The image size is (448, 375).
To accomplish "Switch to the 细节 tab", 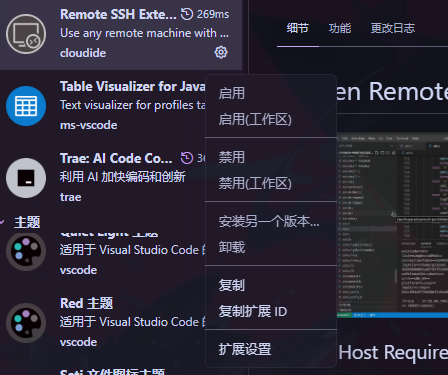I will (x=298, y=28).
